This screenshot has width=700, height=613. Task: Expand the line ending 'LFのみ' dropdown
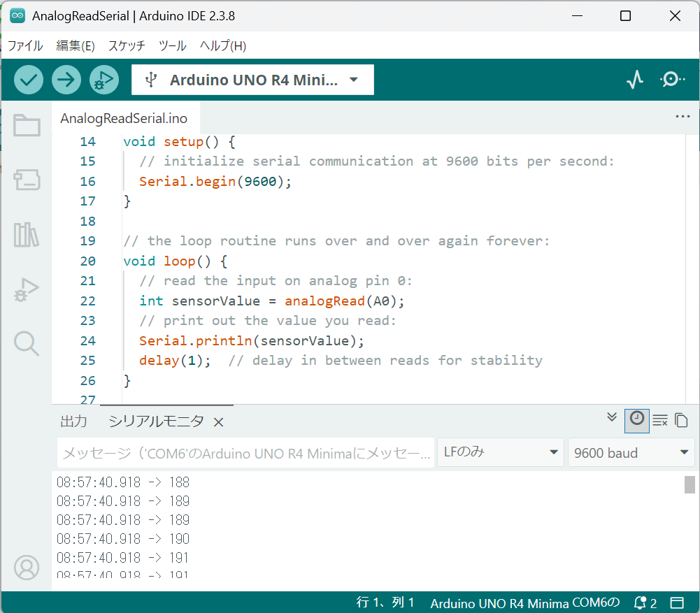click(500, 452)
